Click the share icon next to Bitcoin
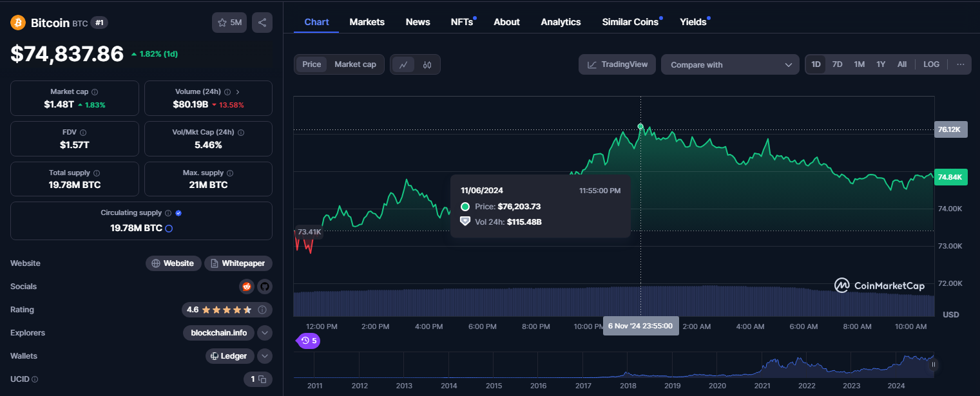Image resolution: width=980 pixels, height=396 pixels. (262, 23)
